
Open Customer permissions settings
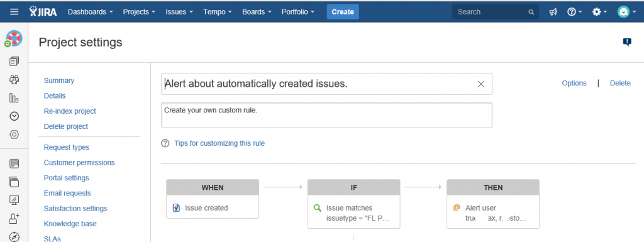[x=79, y=162]
